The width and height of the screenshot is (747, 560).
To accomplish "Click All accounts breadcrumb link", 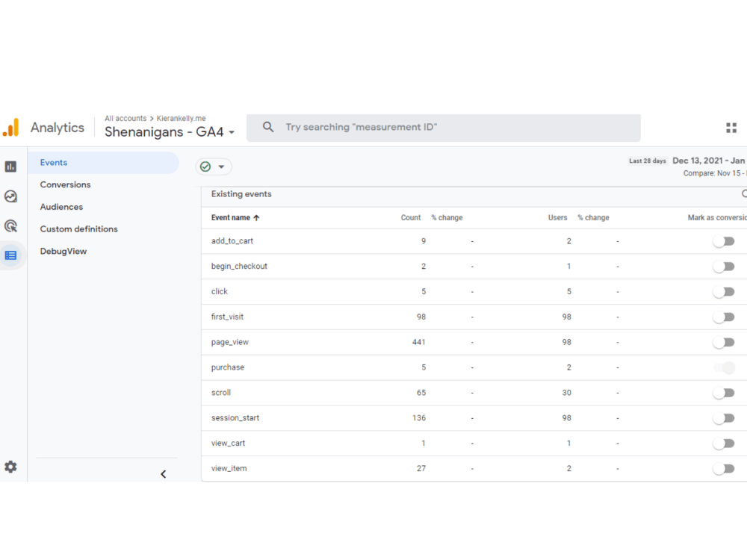I will coord(125,118).
